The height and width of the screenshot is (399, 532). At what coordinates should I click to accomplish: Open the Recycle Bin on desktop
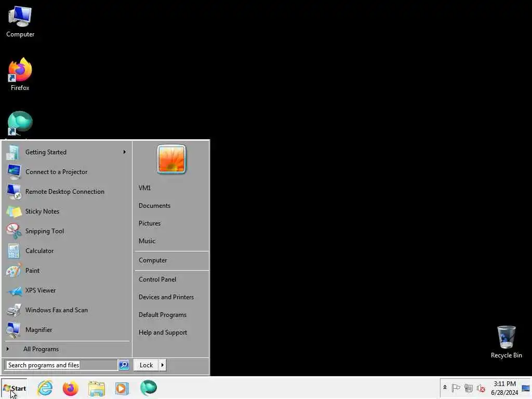tap(506, 342)
